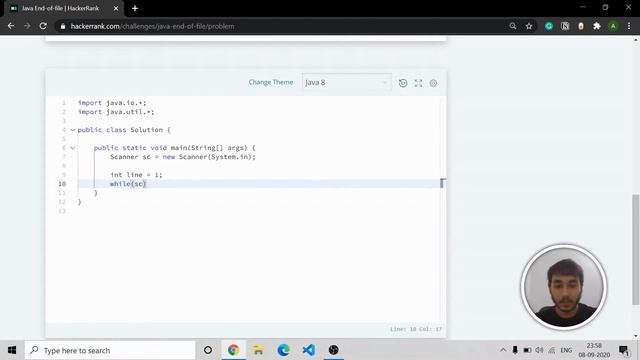Viewport: 640px width, 360px height.
Task: Reload the HackerRank page
Action: click(43, 26)
